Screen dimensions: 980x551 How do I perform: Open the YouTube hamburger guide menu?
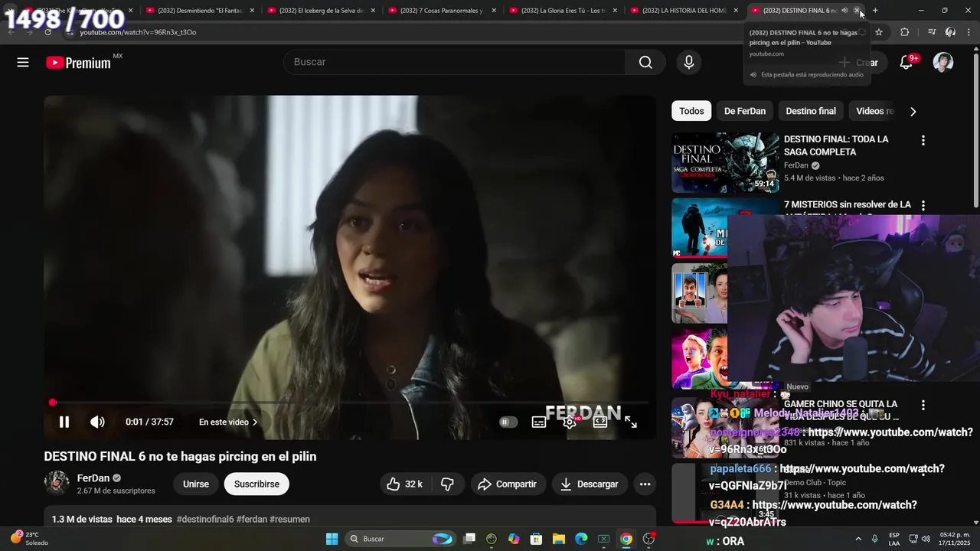coord(23,63)
